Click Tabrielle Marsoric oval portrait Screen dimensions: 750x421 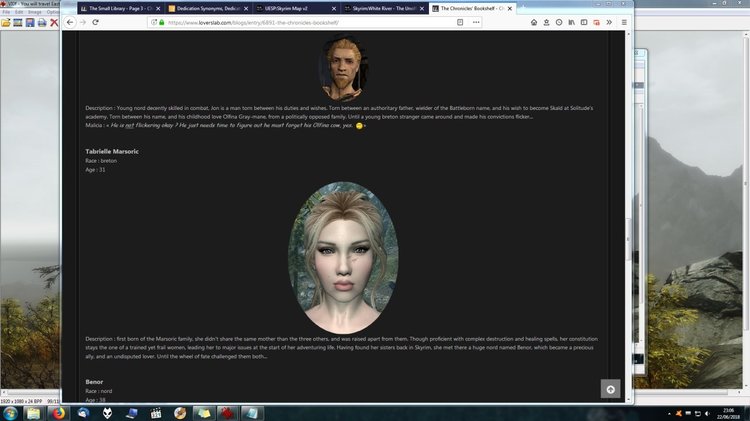[x=343, y=257]
